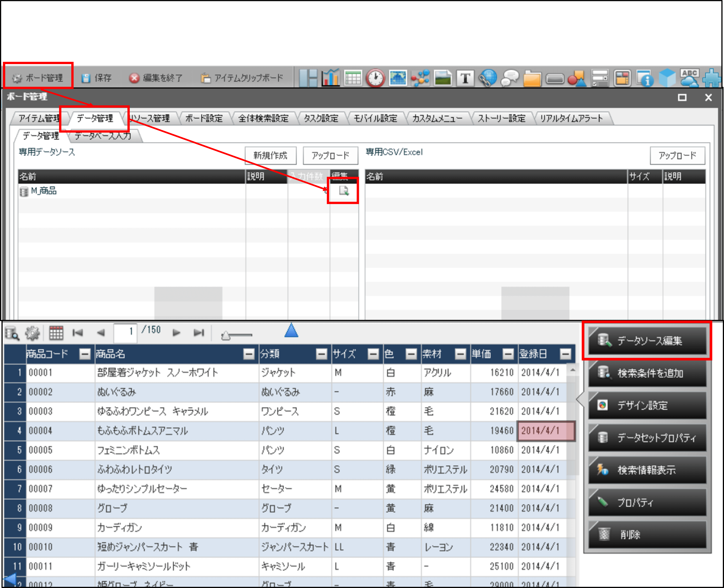Switch to the データ管理 tab
724x588 pixels.
pyautogui.click(x=95, y=118)
